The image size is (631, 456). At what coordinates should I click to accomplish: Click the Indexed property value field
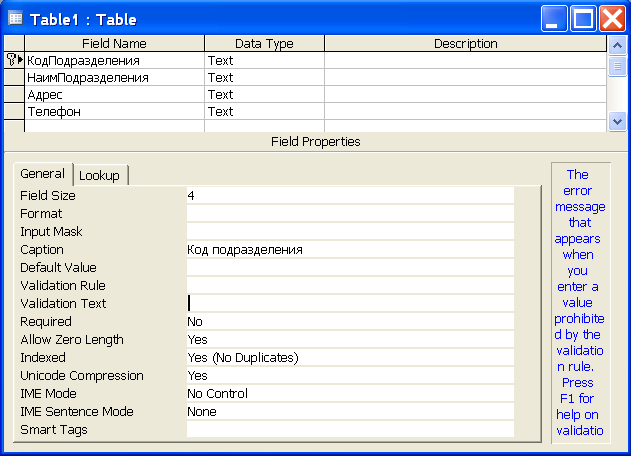pyautogui.click(x=349, y=358)
